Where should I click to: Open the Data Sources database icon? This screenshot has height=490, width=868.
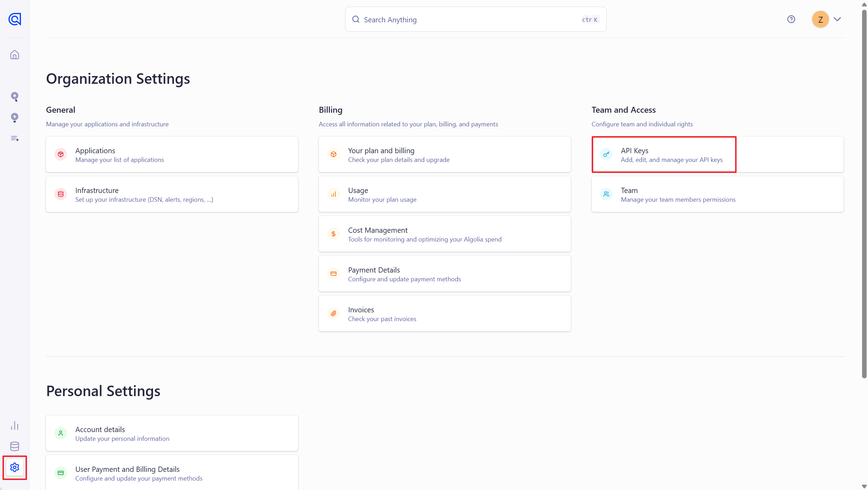15,446
